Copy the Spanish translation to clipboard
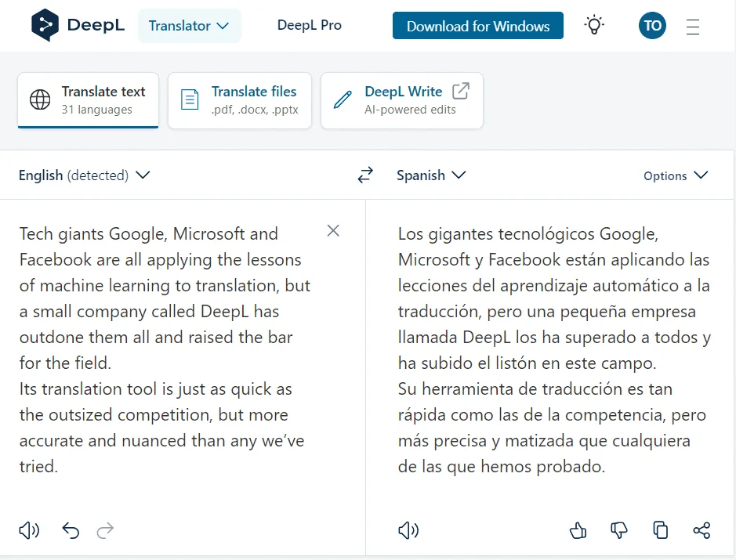 (x=660, y=530)
